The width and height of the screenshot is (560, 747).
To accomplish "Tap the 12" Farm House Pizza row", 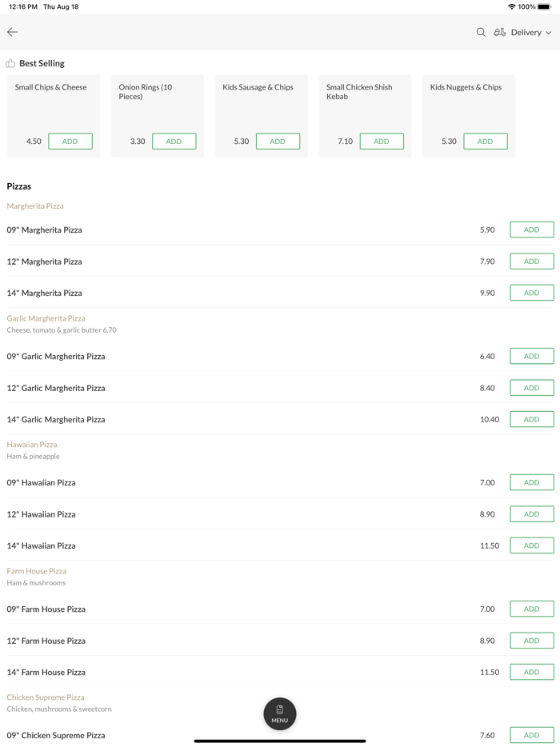I will point(240,641).
